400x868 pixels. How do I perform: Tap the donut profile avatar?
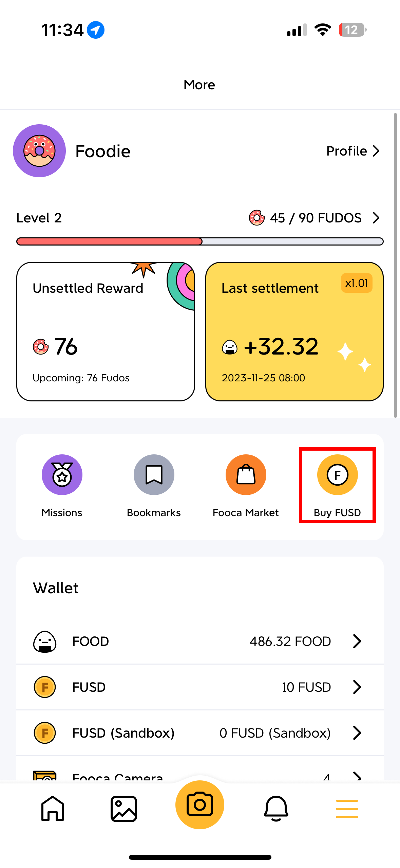tap(39, 150)
